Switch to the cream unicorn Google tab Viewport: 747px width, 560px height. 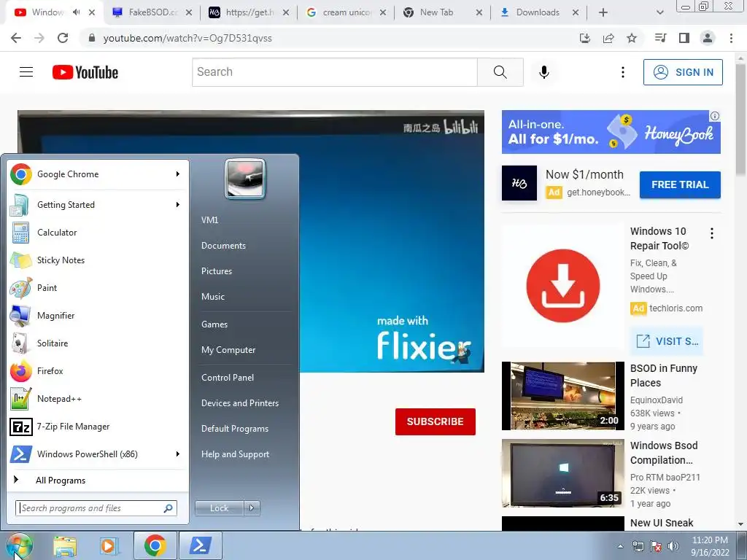pos(347,12)
